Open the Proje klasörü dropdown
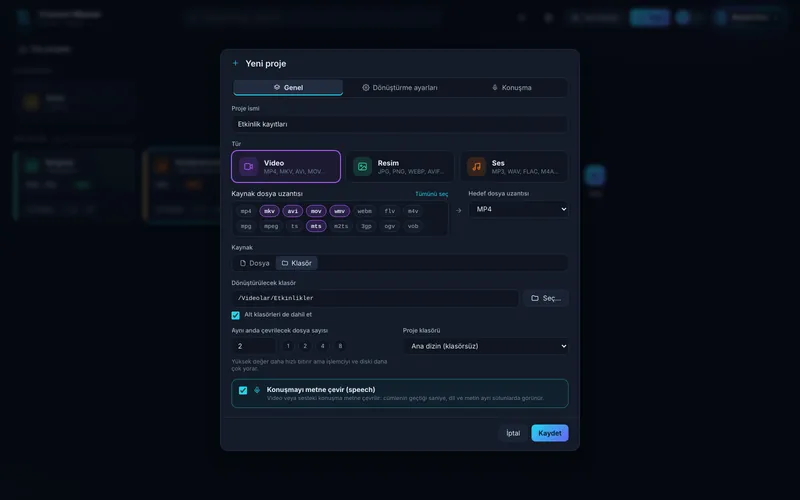 (x=486, y=346)
